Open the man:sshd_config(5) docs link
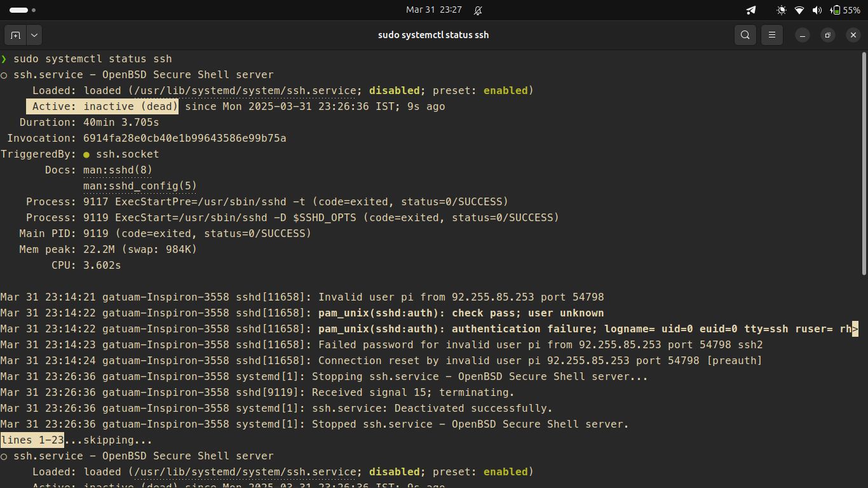The width and height of the screenshot is (868, 488). point(140,186)
